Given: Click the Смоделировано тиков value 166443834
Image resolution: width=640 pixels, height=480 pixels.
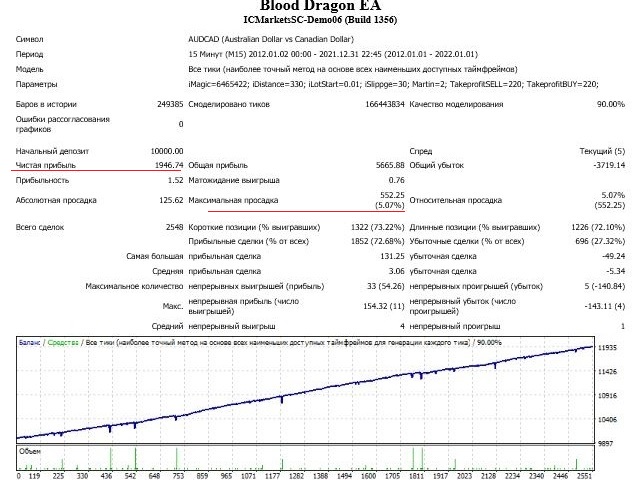Looking at the screenshot, I should coord(384,104).
